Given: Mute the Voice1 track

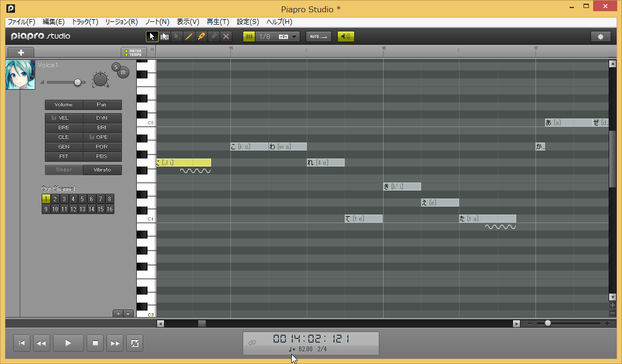Looking at the screenshot, I should 123,73.
